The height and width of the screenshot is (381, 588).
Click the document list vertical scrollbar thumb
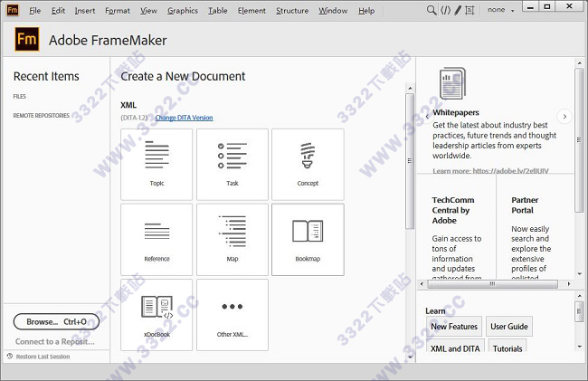410,161
